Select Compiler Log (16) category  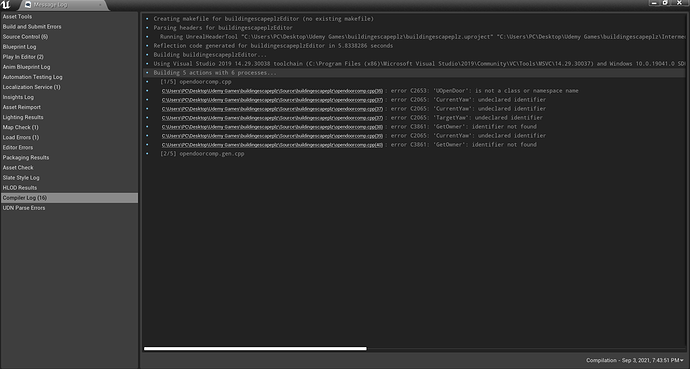tap(69, 198)
